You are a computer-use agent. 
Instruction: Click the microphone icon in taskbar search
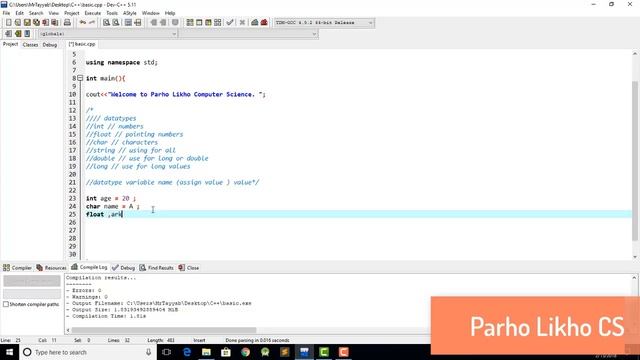tap(148, 352)
